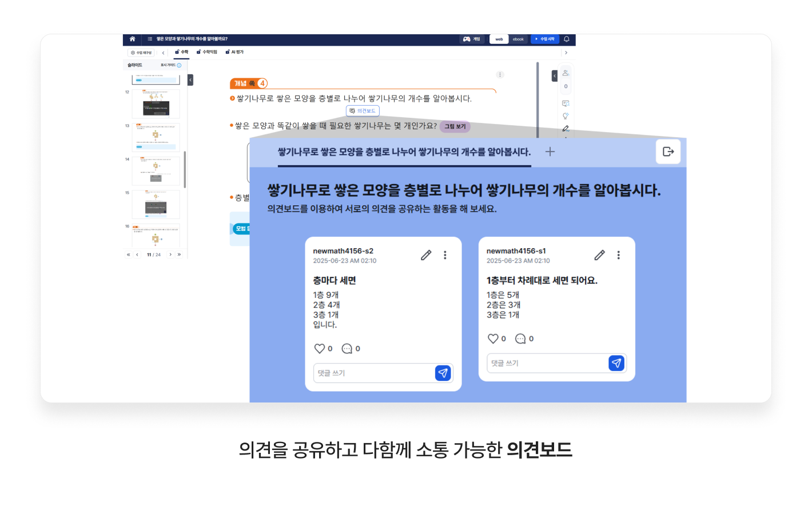Expand the right side tool panel
The image size is (812, 522).
(x=554, y=76)
